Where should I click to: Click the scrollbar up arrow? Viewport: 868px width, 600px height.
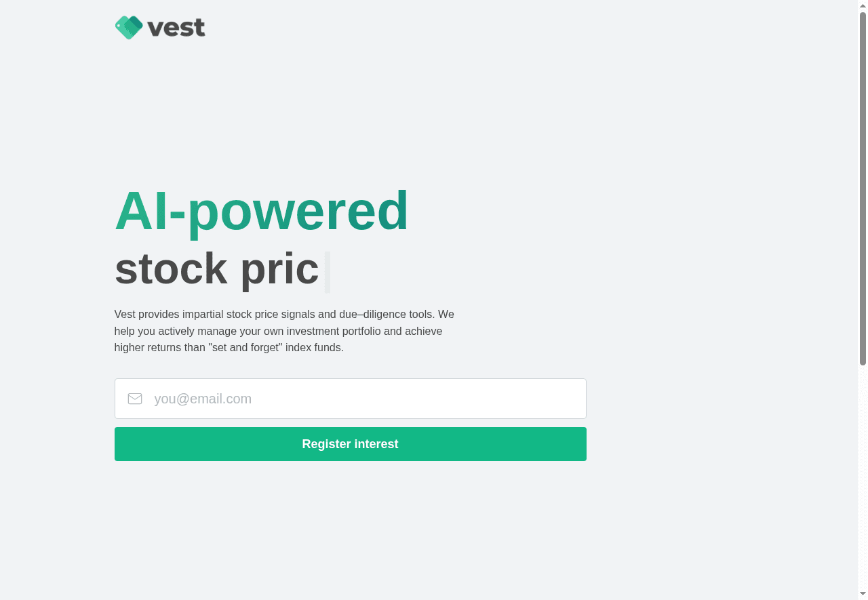[863, 5]
